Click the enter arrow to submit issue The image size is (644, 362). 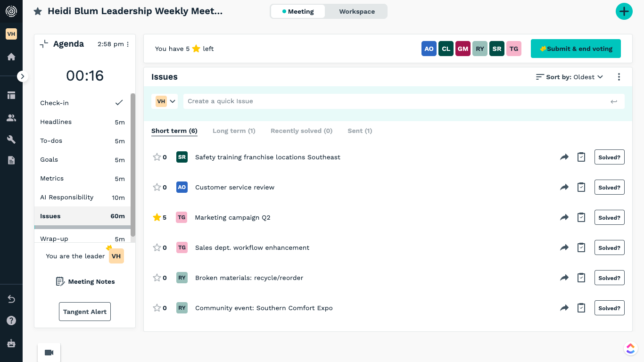coord(614,101)
